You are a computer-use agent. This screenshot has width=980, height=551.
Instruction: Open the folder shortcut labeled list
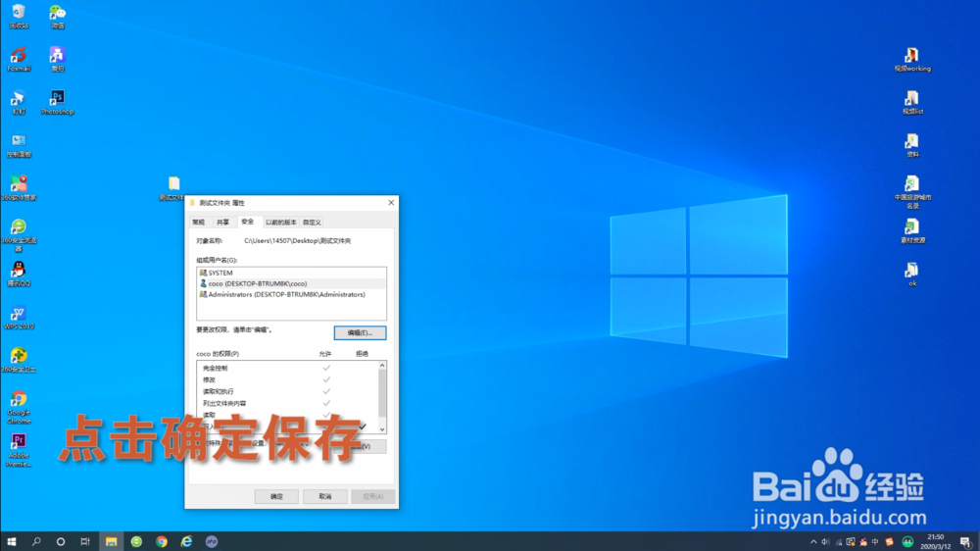pos(912,102)
